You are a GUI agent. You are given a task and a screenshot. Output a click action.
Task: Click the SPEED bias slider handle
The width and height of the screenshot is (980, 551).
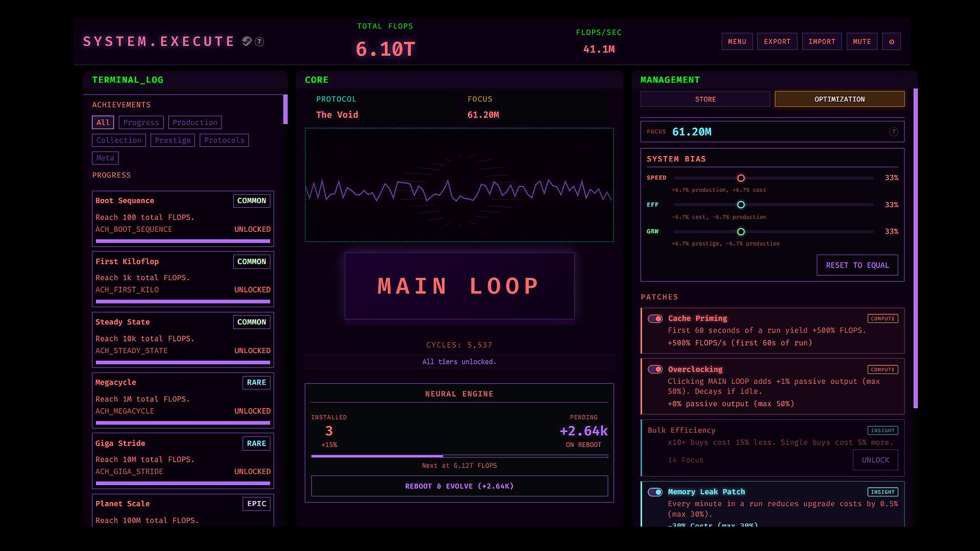[x=741, y=178]
